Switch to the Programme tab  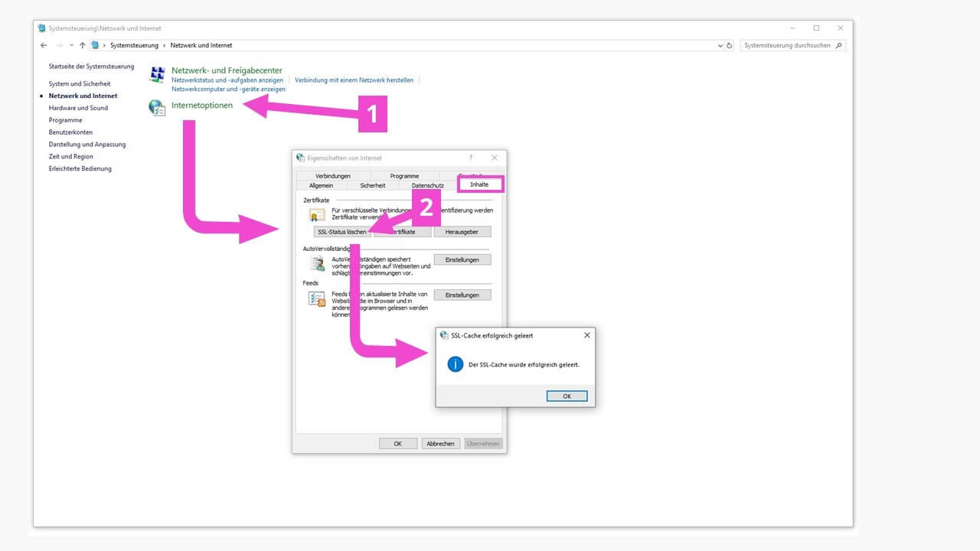coord(404,176)
